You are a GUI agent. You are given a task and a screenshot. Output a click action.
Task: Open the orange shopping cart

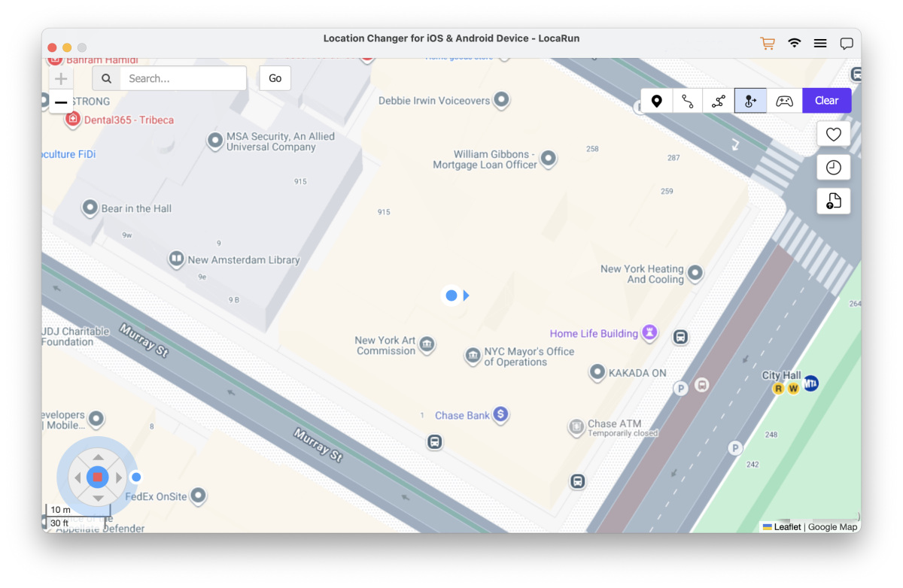click(x=768, y=44)
